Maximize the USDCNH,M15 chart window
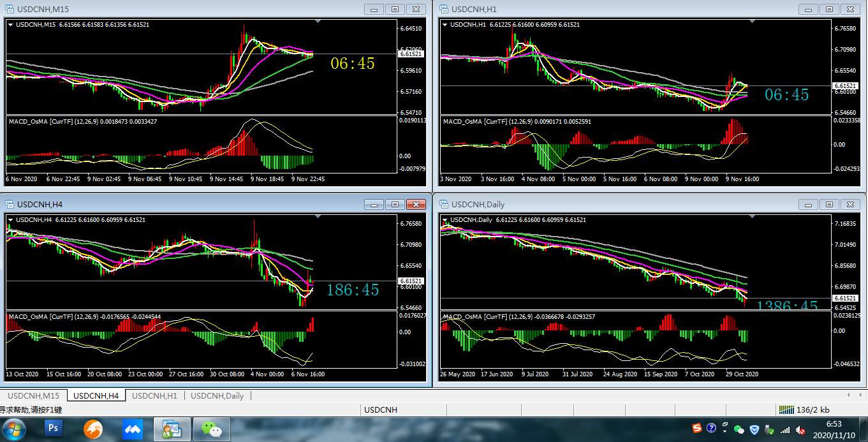The height and width of the screenshot is (442, 868). point(395,9)
